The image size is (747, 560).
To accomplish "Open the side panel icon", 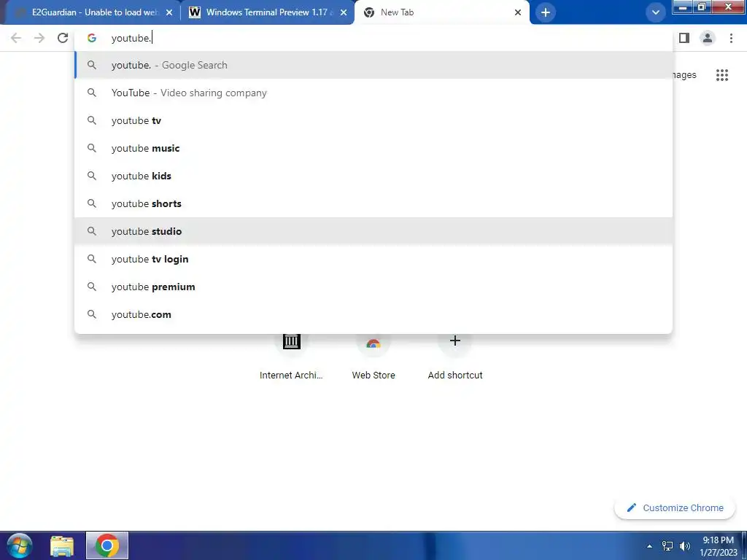I will pos(684,38).
